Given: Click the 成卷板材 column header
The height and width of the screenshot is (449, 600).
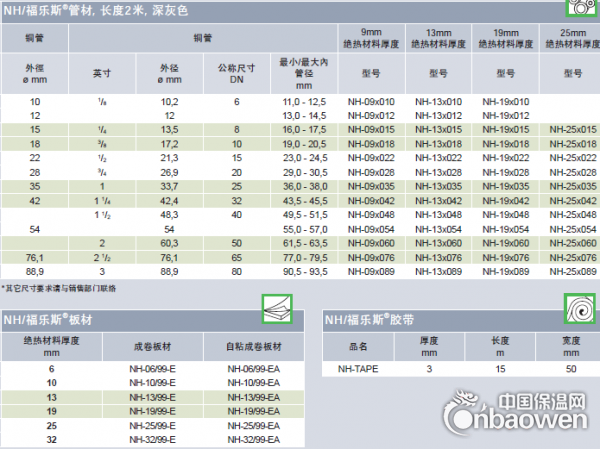Looking at the screenshot, I should pyautogui.click(x=152, y=347).
